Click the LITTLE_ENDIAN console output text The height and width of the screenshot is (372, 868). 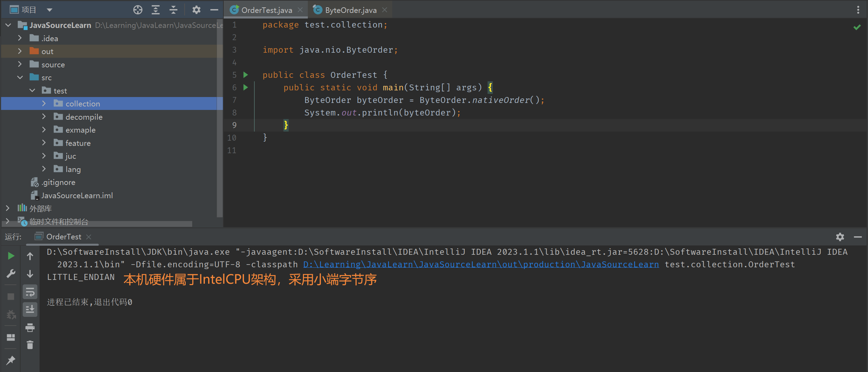click(x=81, y=277)
